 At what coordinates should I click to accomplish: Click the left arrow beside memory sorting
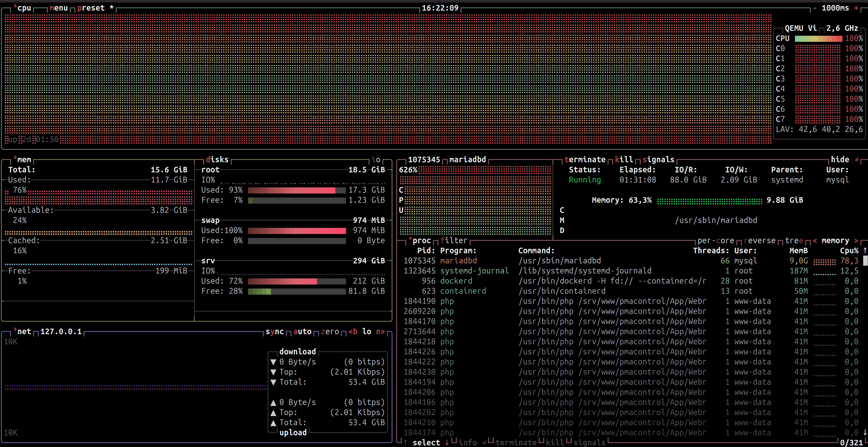click(x=815, y=241)
